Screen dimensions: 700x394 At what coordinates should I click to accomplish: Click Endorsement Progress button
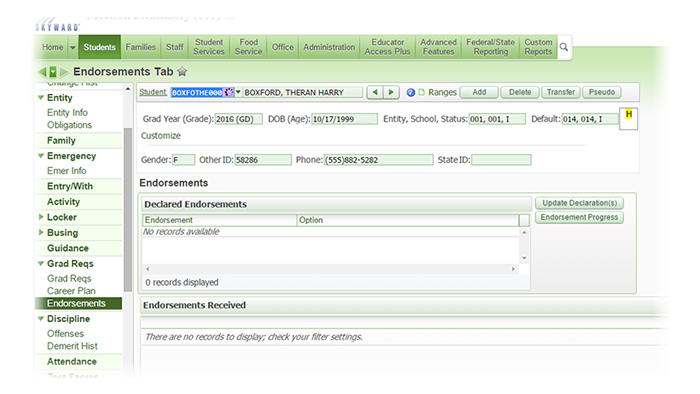click(x=579, y=217)
